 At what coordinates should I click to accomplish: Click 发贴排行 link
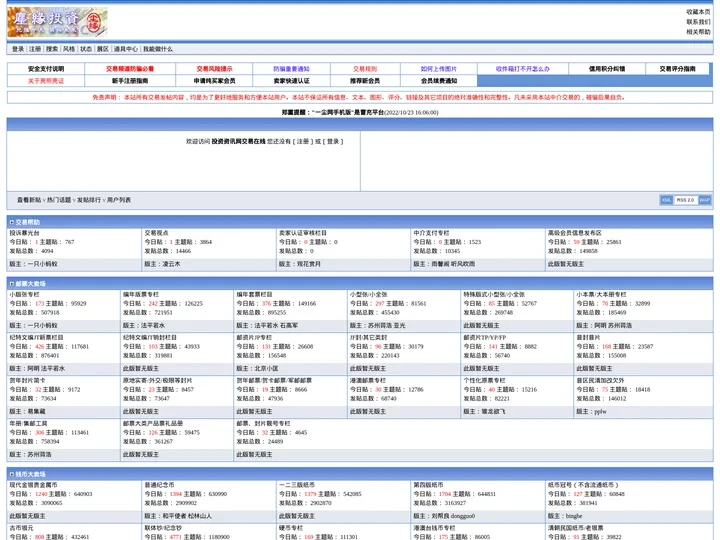click(89, 200)
